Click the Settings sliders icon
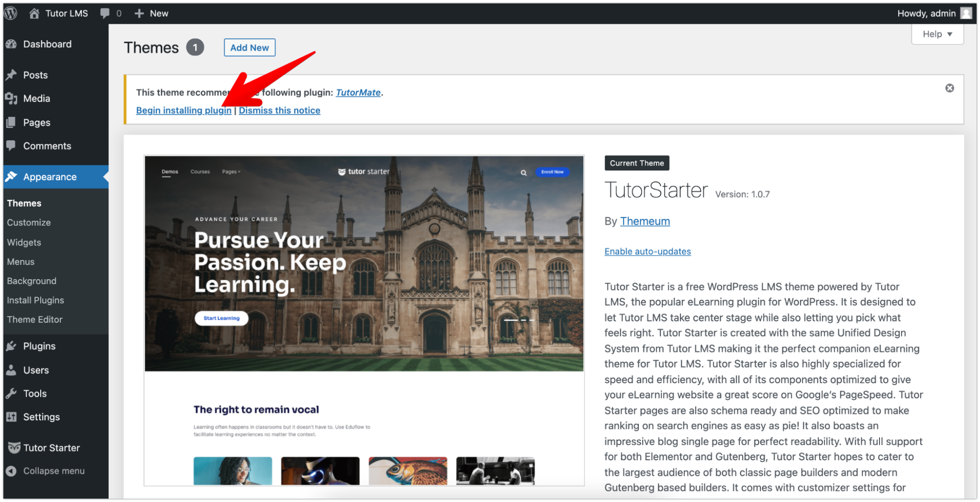Screen dimensions: 980x502 (11, 417)
